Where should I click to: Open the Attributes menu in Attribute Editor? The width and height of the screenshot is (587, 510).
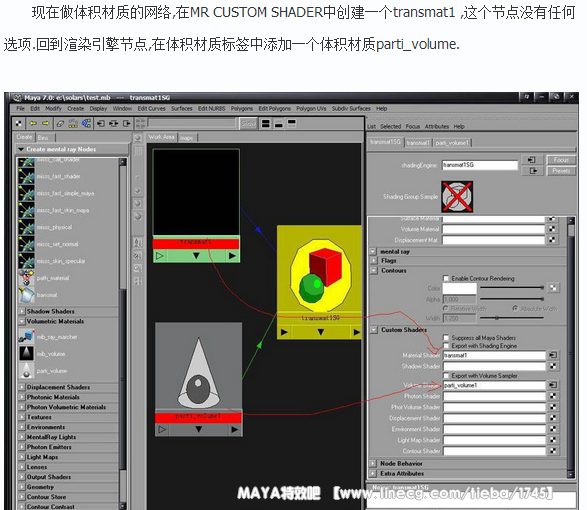tap(437, 127)
